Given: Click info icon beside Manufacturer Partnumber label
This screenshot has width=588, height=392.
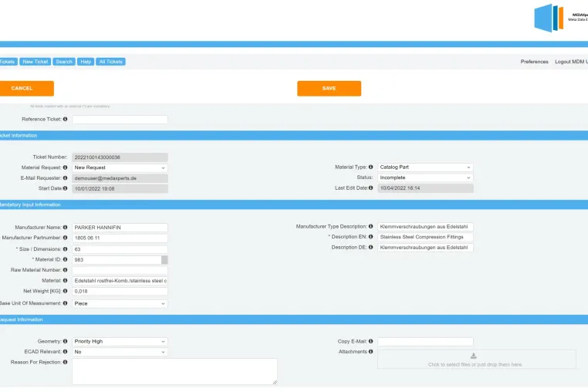Looking at the screenshot, I should tap(66, 238).
